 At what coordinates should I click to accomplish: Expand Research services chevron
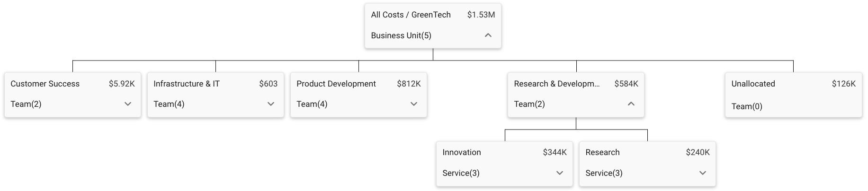click(702, 173)
